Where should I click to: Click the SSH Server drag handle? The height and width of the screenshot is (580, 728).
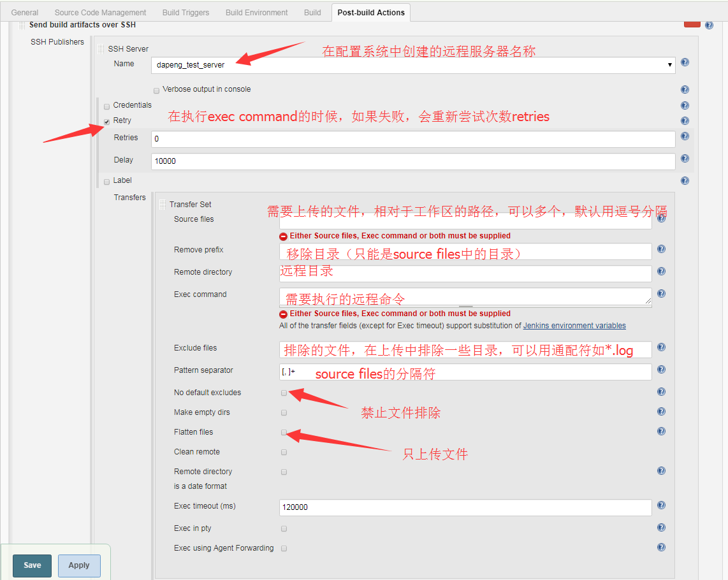click(x=101, y=49)
